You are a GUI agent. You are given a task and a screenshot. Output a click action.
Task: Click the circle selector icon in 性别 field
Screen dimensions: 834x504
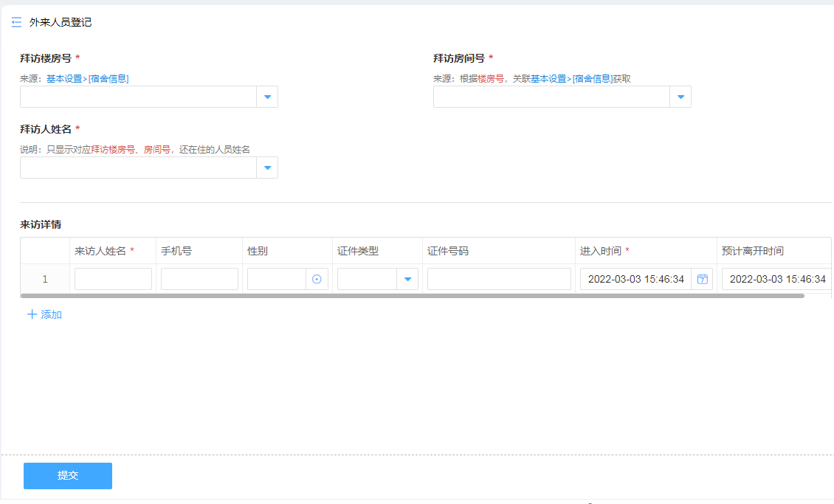[317, 279]
